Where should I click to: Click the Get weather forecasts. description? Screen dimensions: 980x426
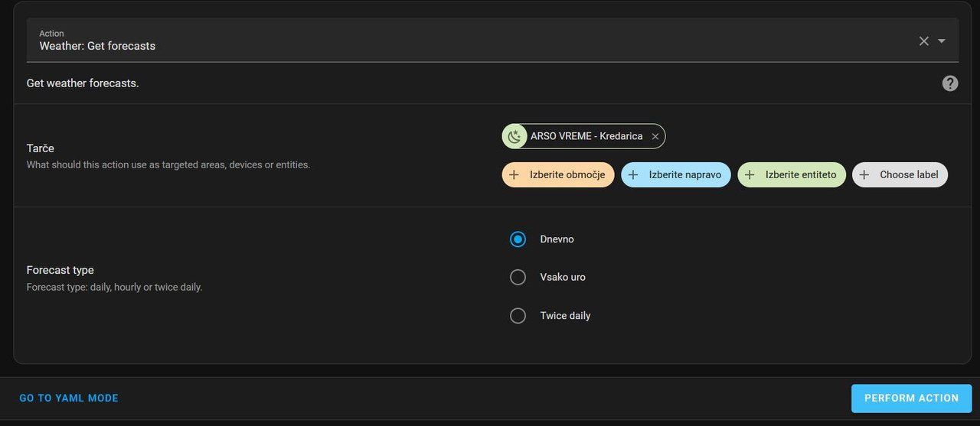coord(83,83)
